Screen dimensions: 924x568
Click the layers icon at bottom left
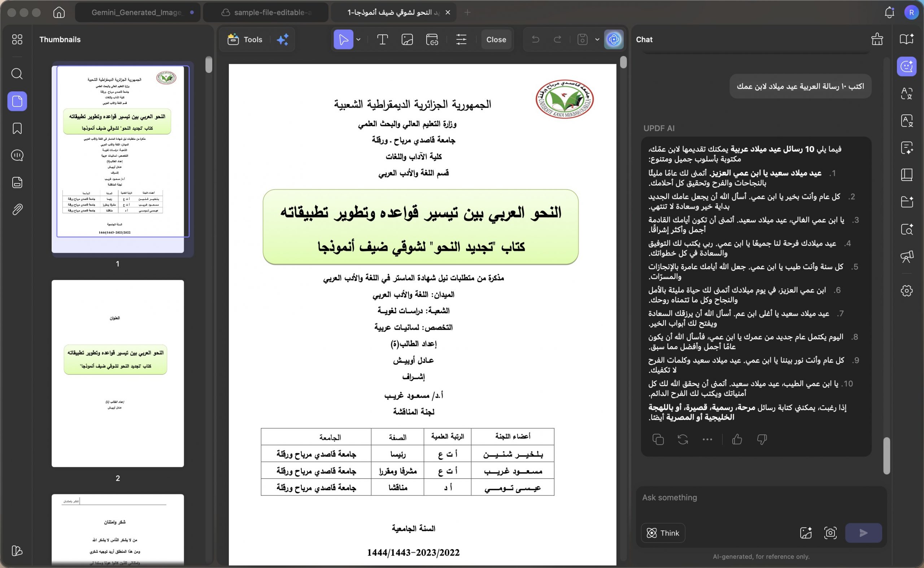[x=17, y=551]
